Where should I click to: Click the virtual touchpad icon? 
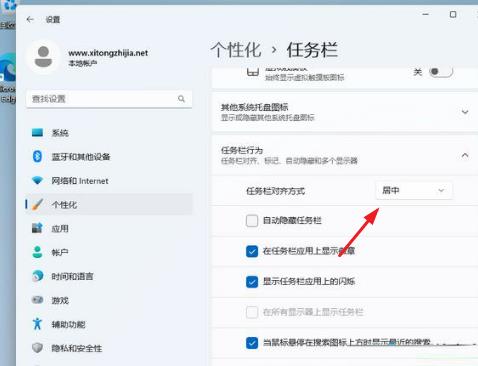[253, 71]
